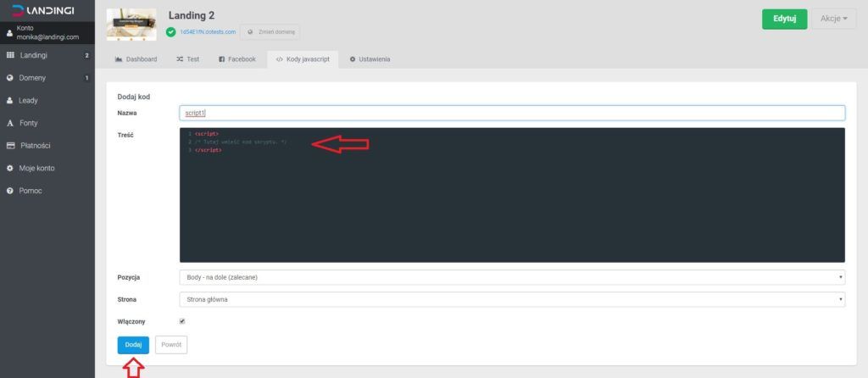Click the Zmień domenę button
Viewport: 868px width, 378px height.
point(270,32)
